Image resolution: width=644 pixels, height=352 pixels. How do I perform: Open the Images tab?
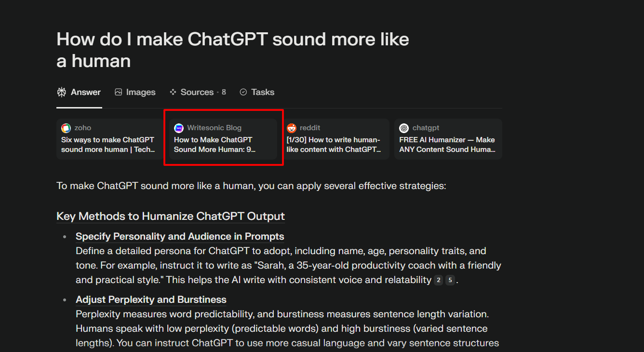tap(135, 92)
